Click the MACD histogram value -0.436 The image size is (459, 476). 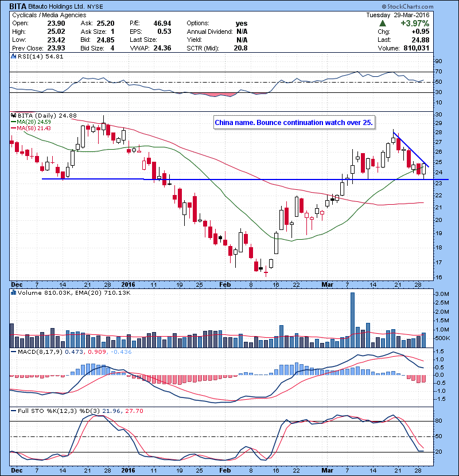click(121, 352)
